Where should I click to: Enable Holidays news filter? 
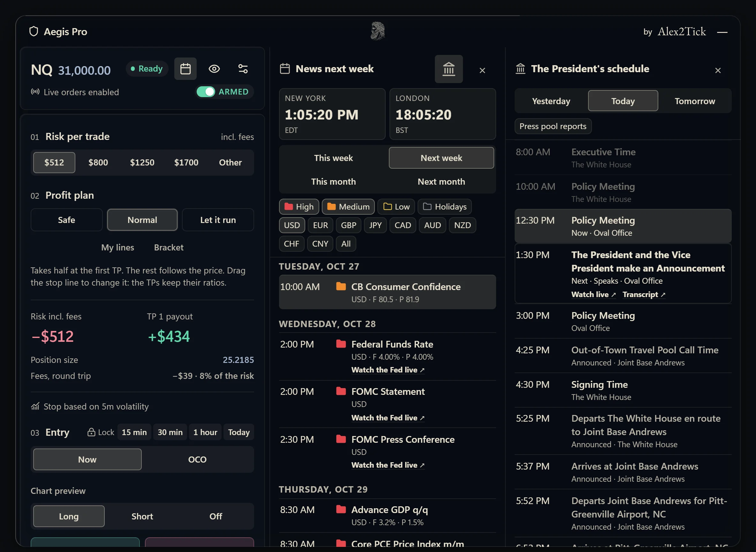pos(444,207)
